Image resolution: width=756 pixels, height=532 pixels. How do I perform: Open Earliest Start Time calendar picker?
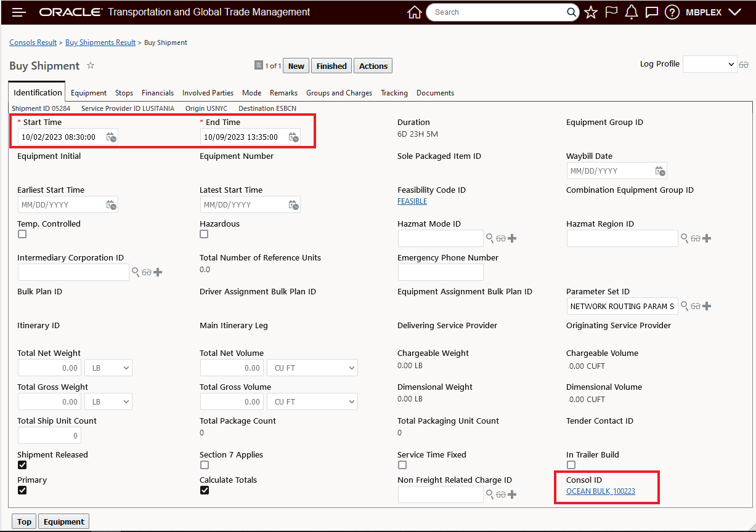pyautogui.click(x=111, y=205)
